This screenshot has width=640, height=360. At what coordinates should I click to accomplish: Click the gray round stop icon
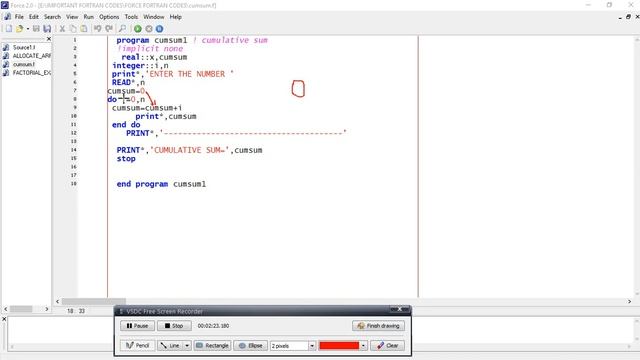click(x=149, y=29)
